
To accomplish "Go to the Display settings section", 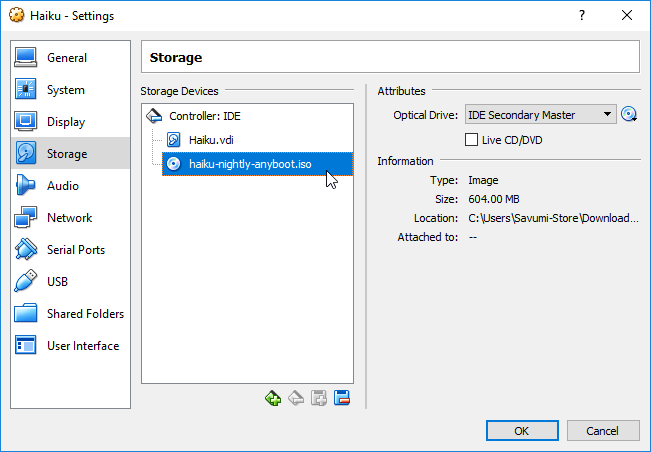I will pos(66,122).
